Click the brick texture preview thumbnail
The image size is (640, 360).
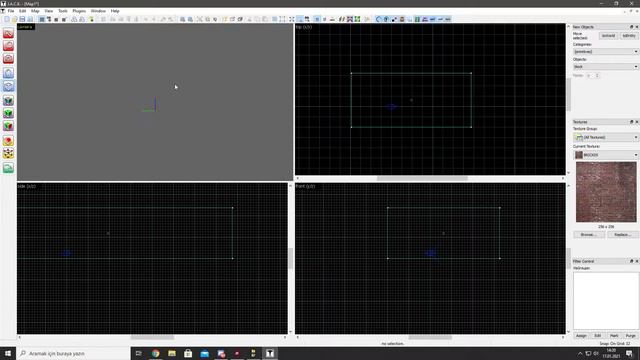pos(606,192)
